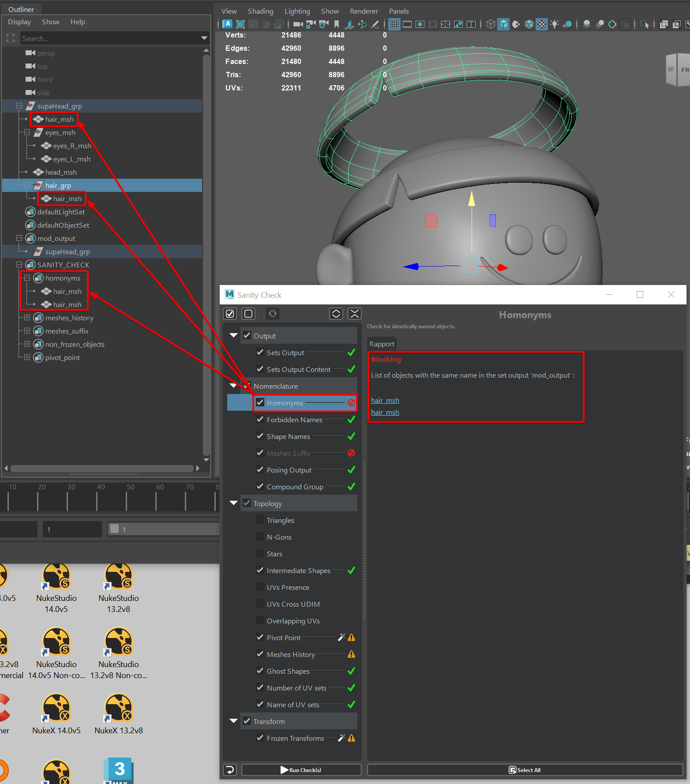This screenshot has height=784, width=690.
Task: Switch to Wireframe display icon
Action: tap(491, 24)
